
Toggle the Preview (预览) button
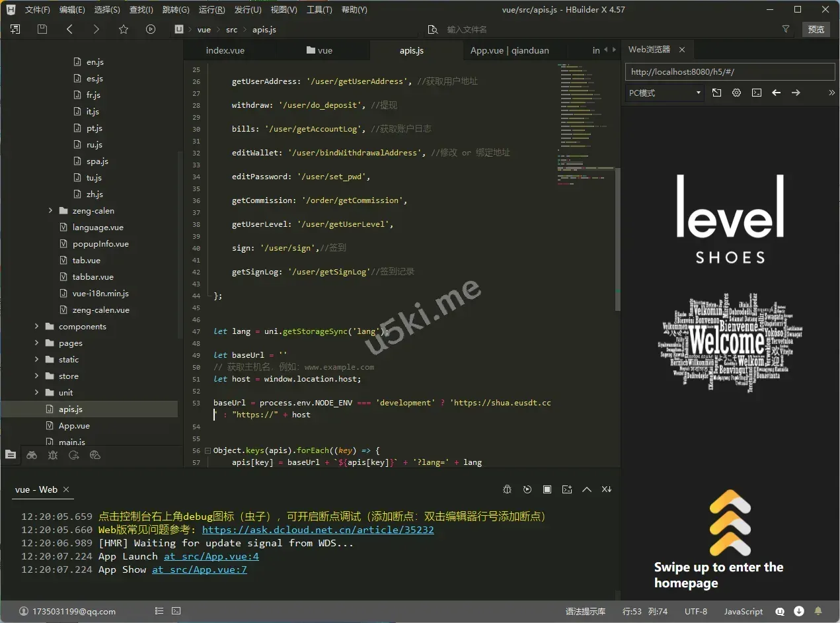coord(816,29)
